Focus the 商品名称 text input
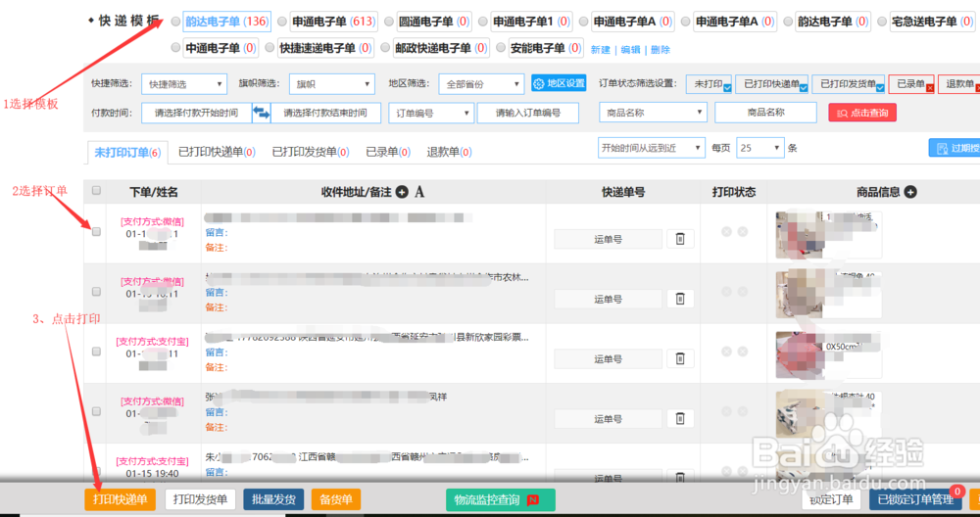980x517 pixels. point(765,113)
